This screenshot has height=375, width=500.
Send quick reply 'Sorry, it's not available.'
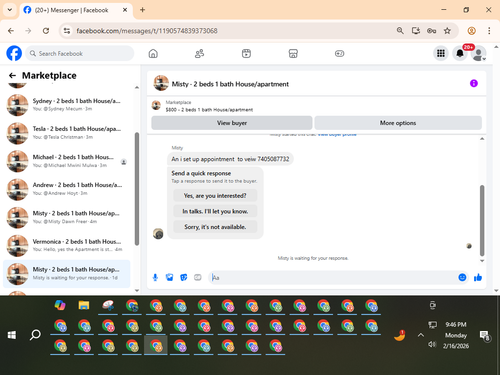(x=215, y=227)
